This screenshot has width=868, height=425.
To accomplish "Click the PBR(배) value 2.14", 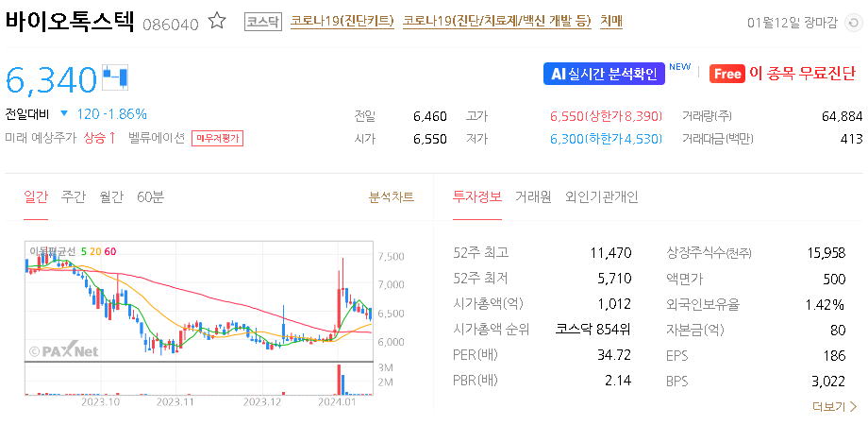I will tap(618, 381).
